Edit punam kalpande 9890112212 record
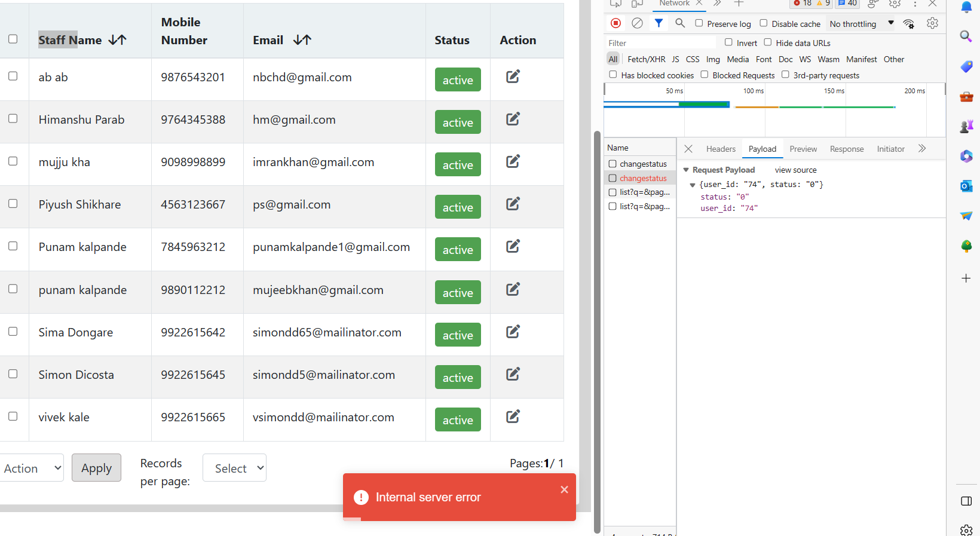This screenshot has width=980, height=536. pyautogui.click(x=513, y=289)
